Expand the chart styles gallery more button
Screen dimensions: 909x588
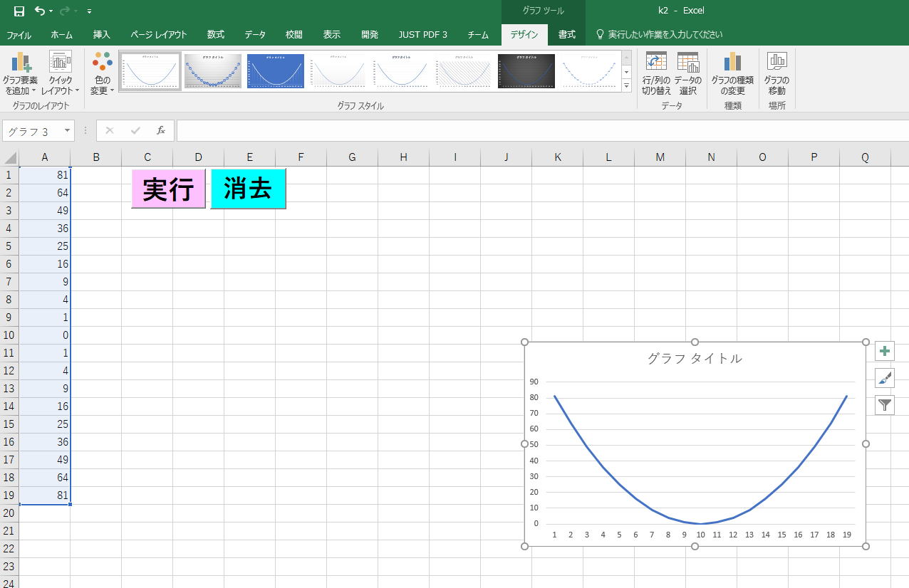pyautogui.click(x=627, y=86)
